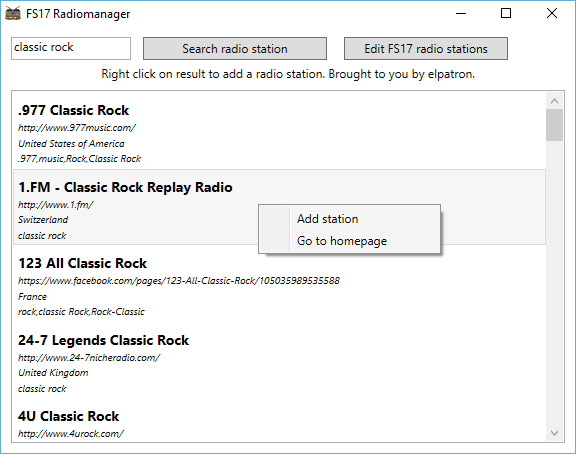Select 1.FM - Classic Rock Replay Radio
Screen dimensions: 576x454
pos(279,207)
